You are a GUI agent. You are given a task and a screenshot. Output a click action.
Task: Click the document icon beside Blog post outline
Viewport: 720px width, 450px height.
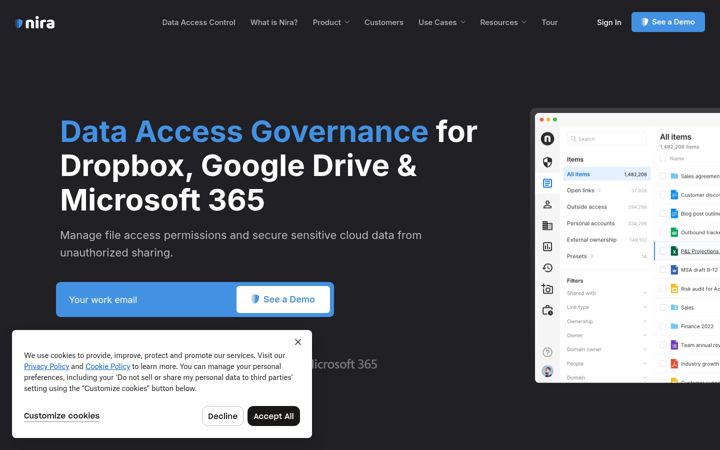tap(675, 214)
